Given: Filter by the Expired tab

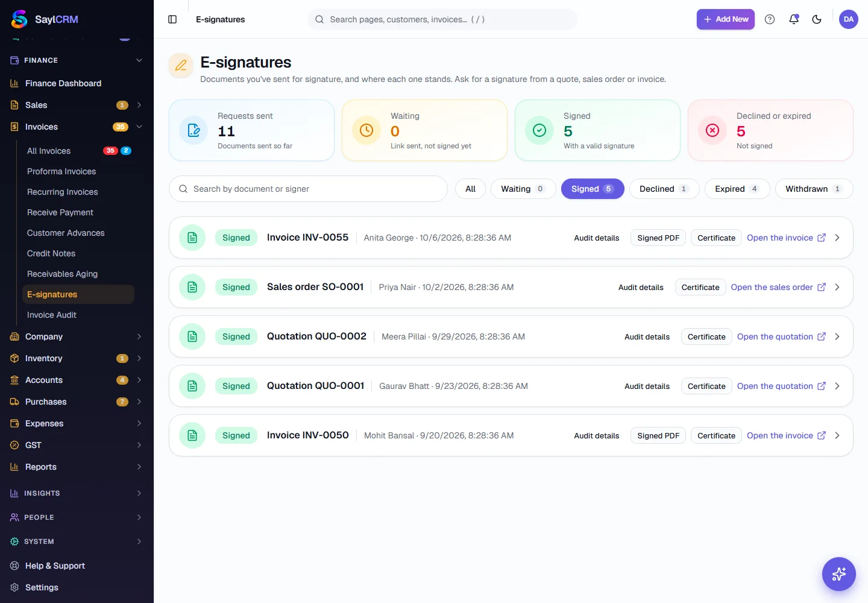Looking at the screenshot, I should pos(737,189).
